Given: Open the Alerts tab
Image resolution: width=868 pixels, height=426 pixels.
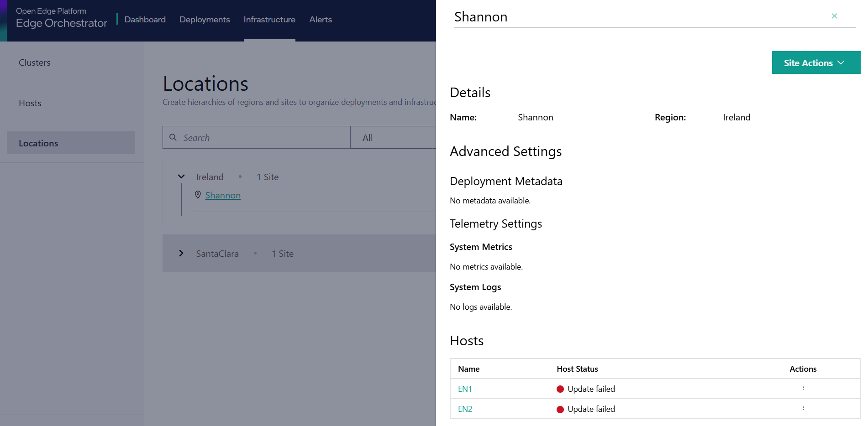Looking at the screenshot, I should coord(321,20).
